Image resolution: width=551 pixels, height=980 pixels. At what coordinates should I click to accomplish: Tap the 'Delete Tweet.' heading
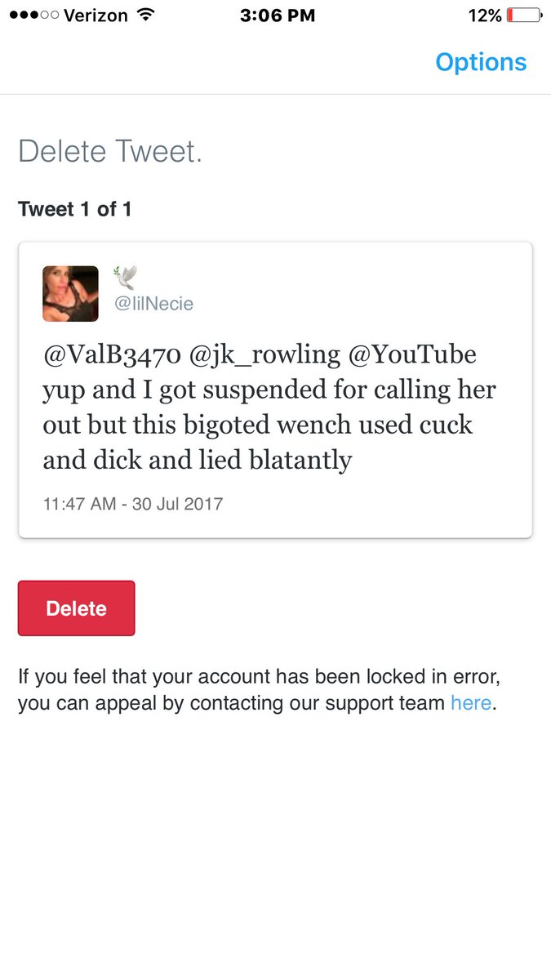(x=110, y=152)
